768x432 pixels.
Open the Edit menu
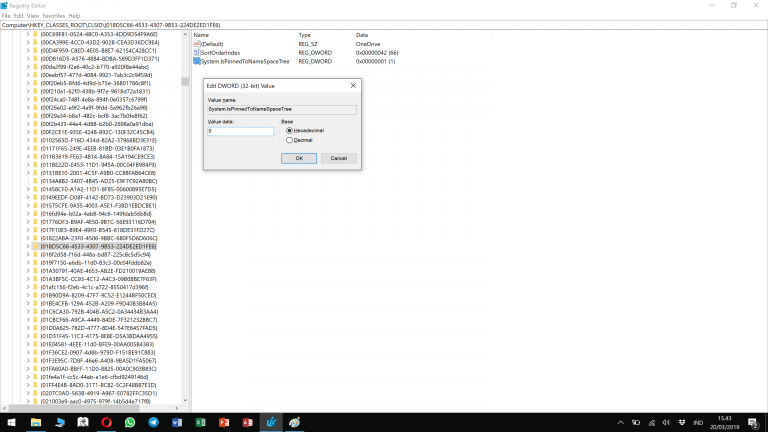20,15
